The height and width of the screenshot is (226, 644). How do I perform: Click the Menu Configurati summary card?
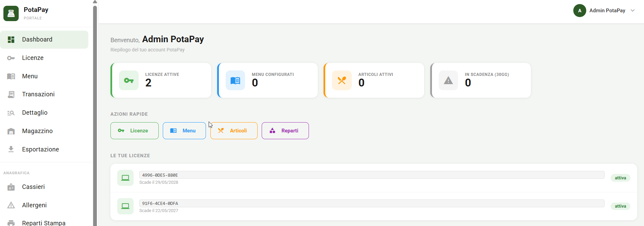coord(267,80)
